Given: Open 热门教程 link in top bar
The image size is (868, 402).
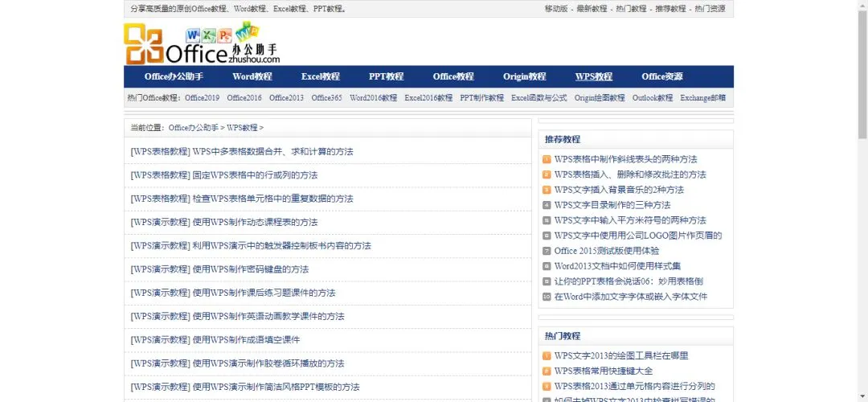Looking at the screenshot, I should click(x=631, y=9).
